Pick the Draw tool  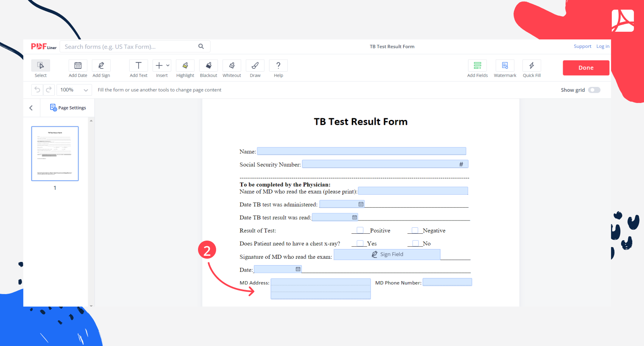pyautogui.click(x=255, y=66)
